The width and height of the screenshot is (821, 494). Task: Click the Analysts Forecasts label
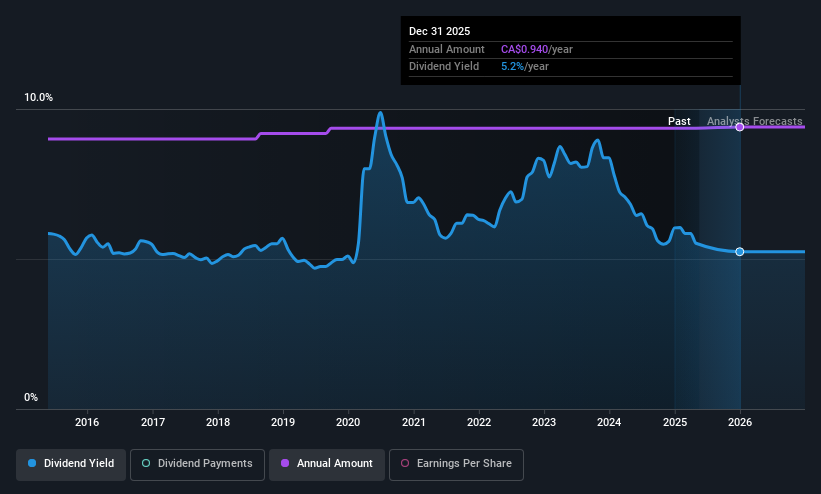click(x=755, y=122)
